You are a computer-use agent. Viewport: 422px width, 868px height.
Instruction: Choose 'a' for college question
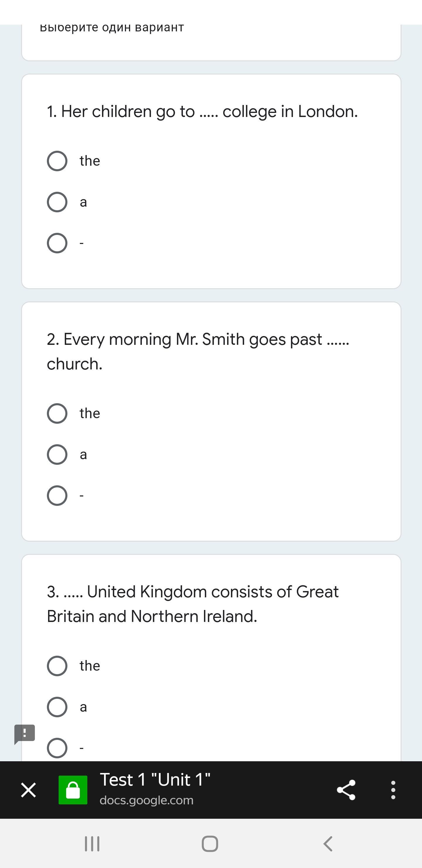point(57,202)
